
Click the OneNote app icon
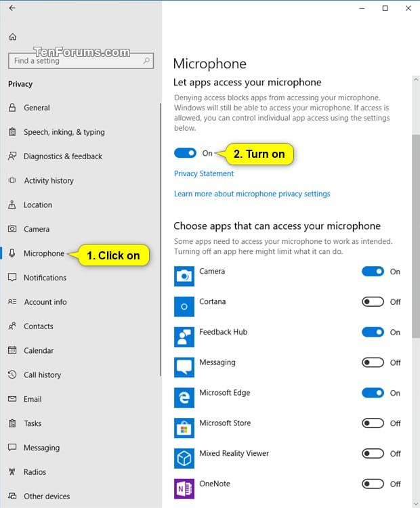(x=184, y=488)
